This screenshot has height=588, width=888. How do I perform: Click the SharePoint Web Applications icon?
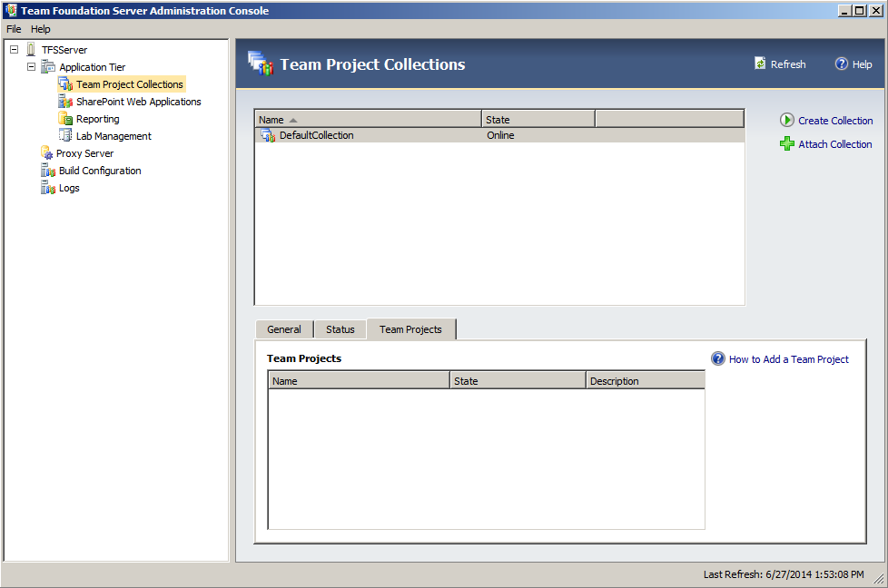(x=65, y=102)
